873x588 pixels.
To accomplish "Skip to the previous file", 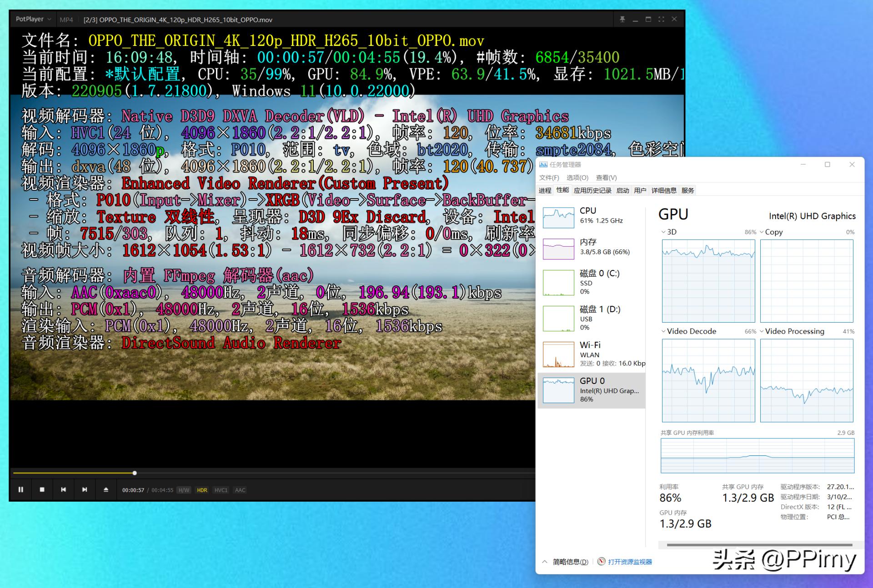I will coord(63,490).
